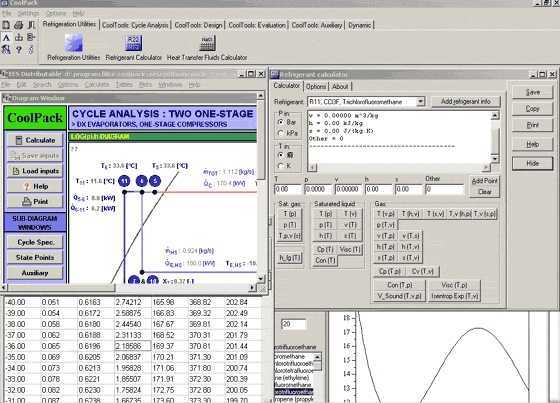
Task: Open the Auxiliary sub-diagram window
Action: pyautogui.click(x=35, y=273)
